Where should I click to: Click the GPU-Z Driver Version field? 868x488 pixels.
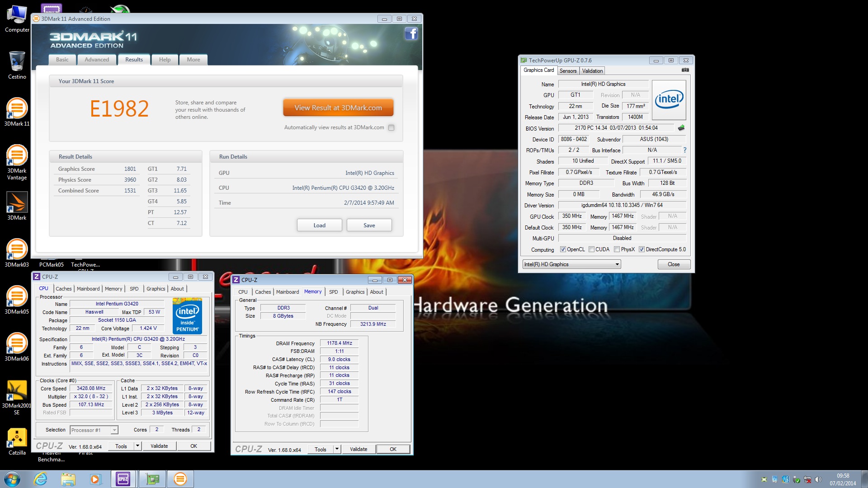point(622,205)
